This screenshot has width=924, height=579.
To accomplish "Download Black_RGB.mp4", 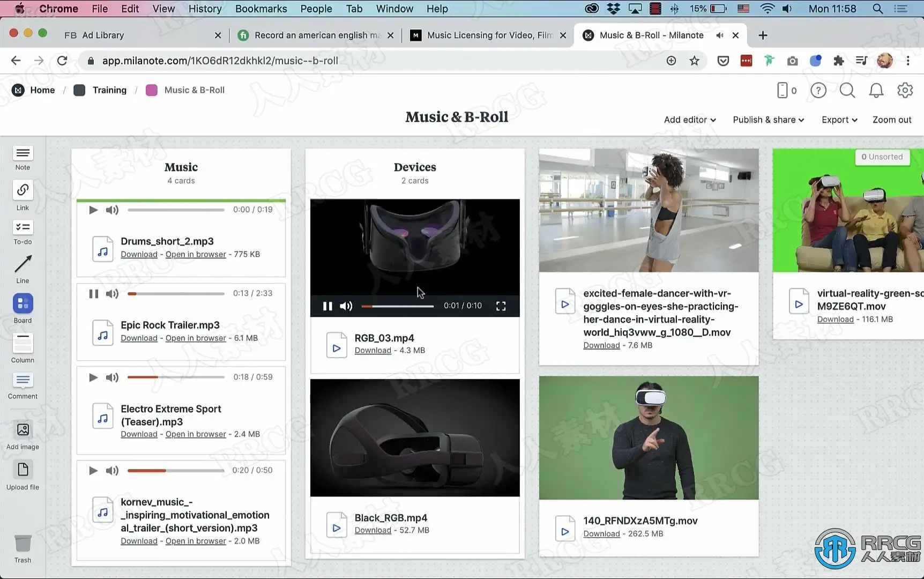I will point(372,530).
